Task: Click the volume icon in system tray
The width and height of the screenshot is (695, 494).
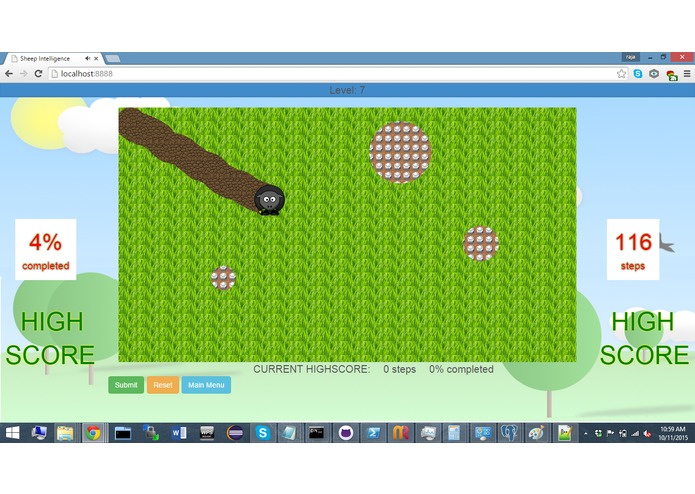Action: [648, 434]
